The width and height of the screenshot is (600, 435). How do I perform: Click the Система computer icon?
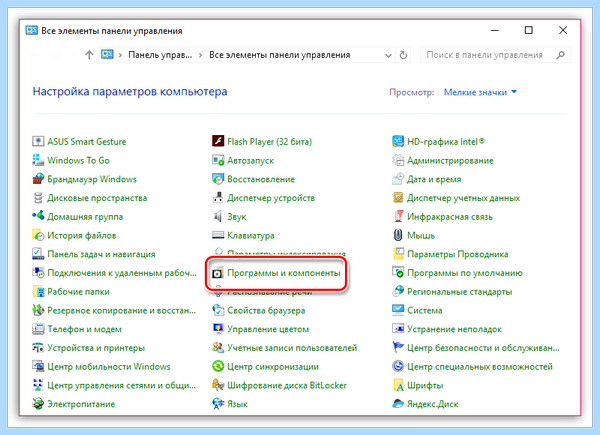398,310
